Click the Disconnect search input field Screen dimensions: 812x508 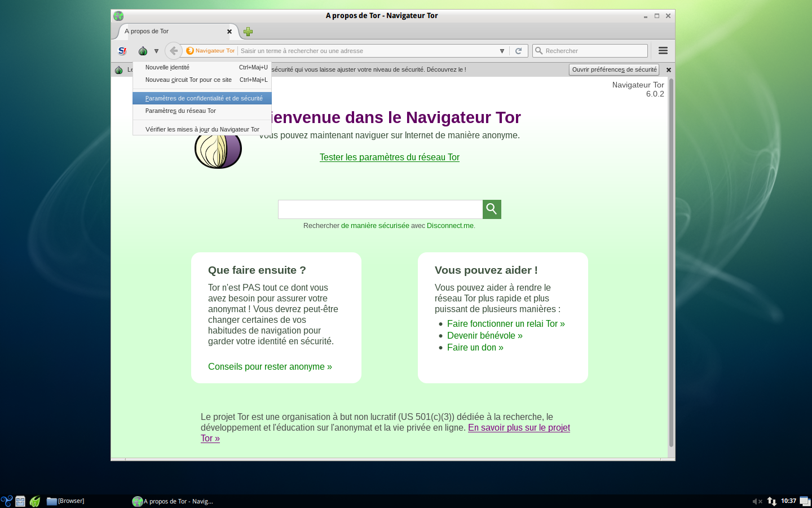(x=380, y=209)
